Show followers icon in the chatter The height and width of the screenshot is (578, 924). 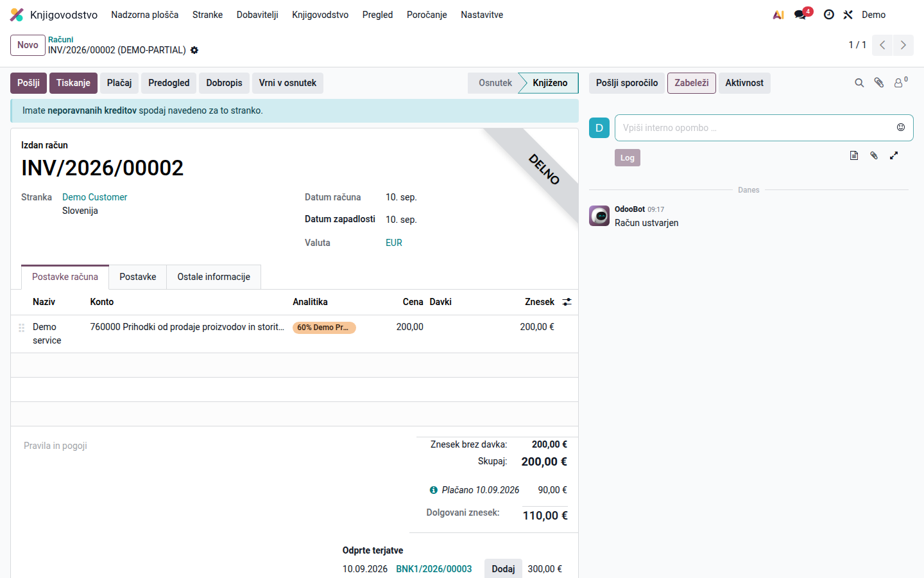tap(900, 82)
